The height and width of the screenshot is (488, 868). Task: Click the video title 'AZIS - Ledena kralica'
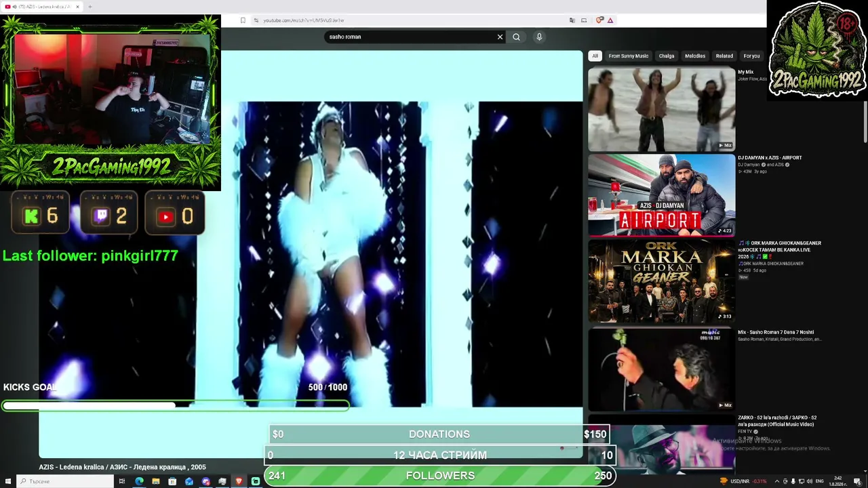(122, 467)
